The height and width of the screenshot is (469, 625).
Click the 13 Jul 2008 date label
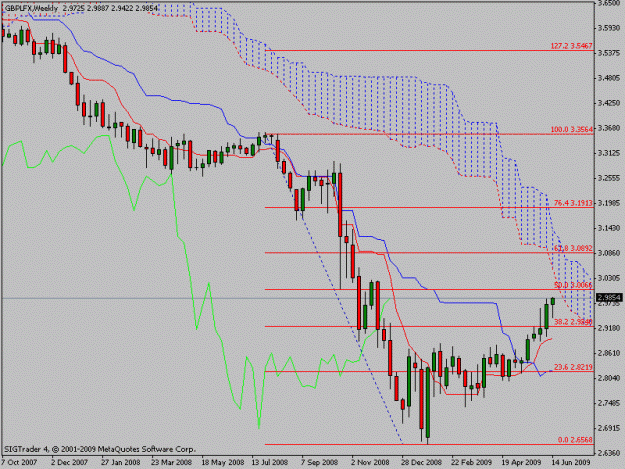coord(270,462)
